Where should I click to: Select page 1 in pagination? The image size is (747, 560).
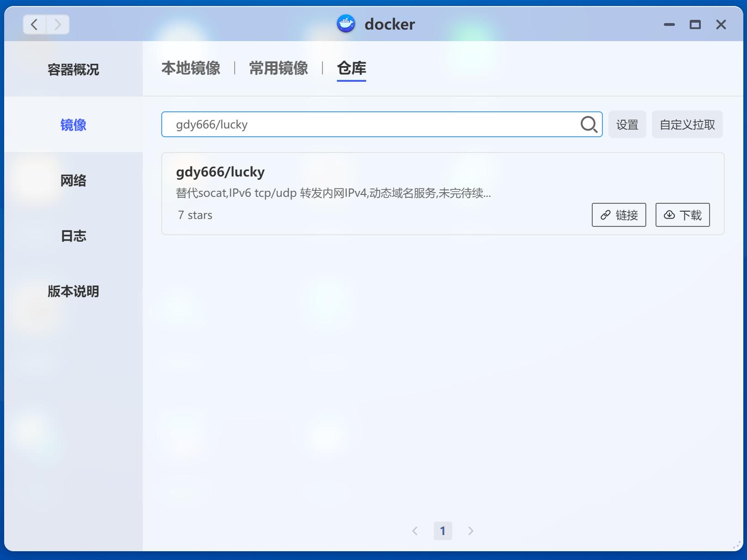point(443,531)
